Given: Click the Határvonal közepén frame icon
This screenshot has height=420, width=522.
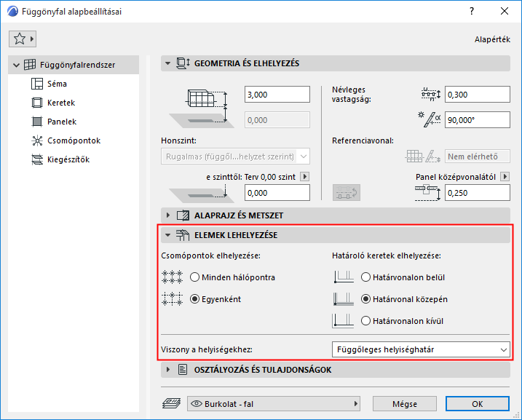Looking at the screenshot, I should (344, 299).
